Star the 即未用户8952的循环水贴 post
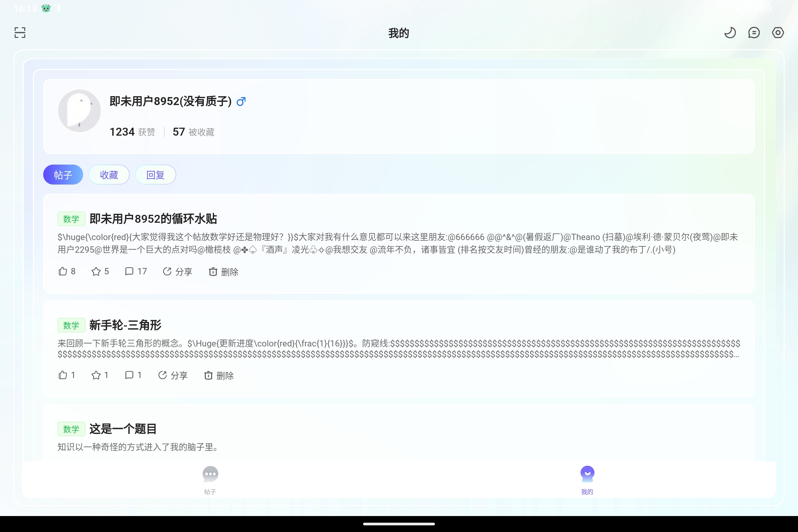 [x=100, y=271]
